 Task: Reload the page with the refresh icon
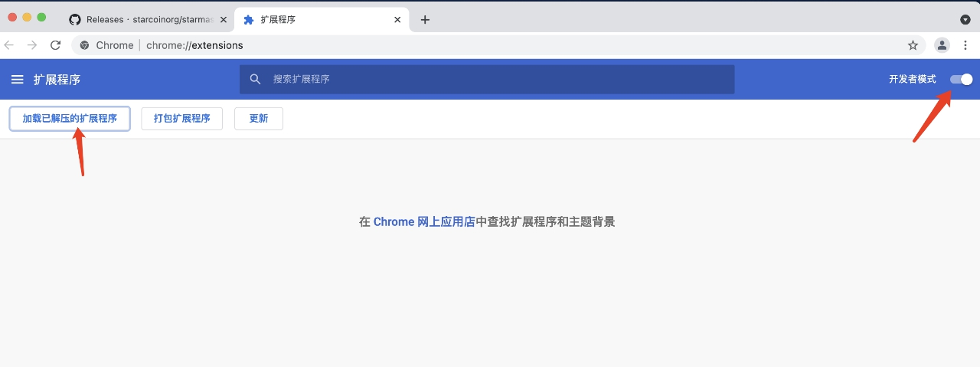[x=55, y=45]
